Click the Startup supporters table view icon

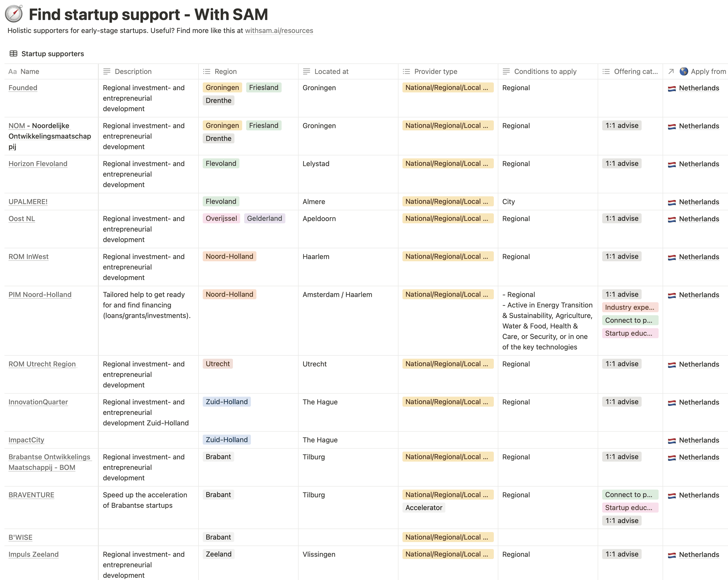point(13,53)
